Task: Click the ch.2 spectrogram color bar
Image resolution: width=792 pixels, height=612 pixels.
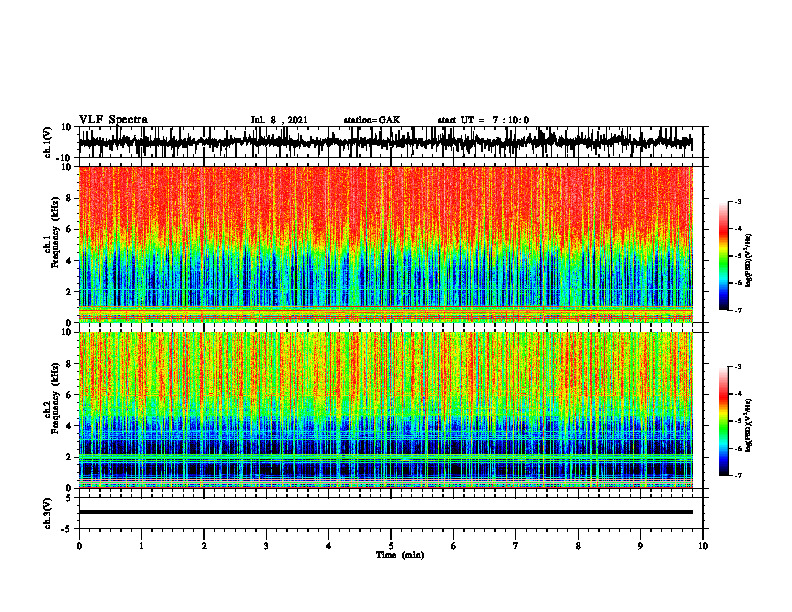Action: [723, 421]
